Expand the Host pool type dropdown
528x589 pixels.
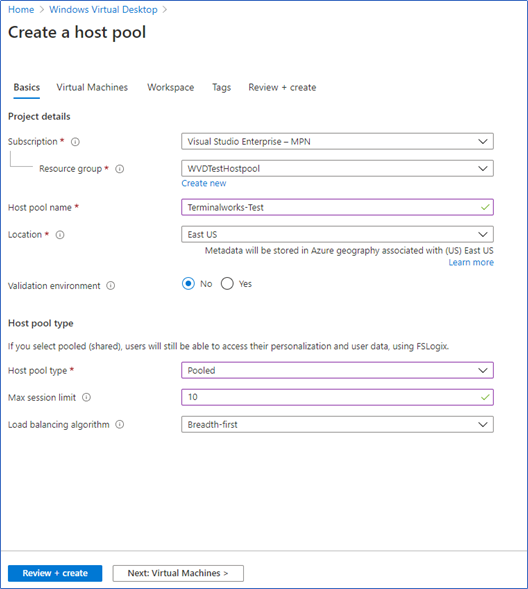click(x=337, y=370)
